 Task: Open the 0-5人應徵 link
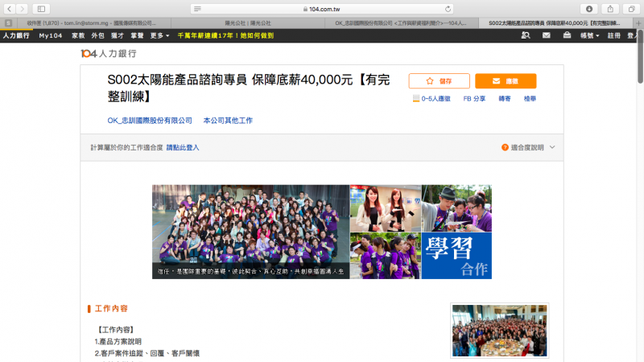(436, 98)
